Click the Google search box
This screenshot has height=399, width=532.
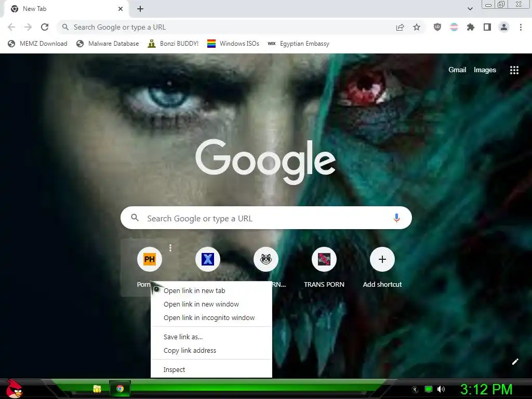(x=266, y=218)
